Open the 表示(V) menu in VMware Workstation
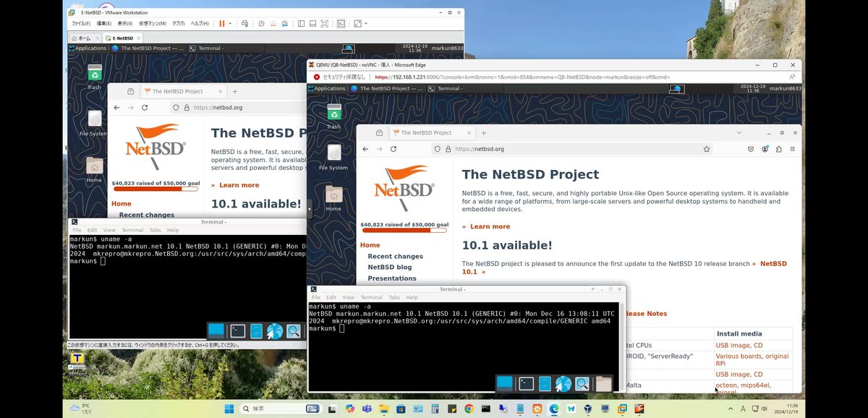Viewport: 868px width, 418px height. 126,23
